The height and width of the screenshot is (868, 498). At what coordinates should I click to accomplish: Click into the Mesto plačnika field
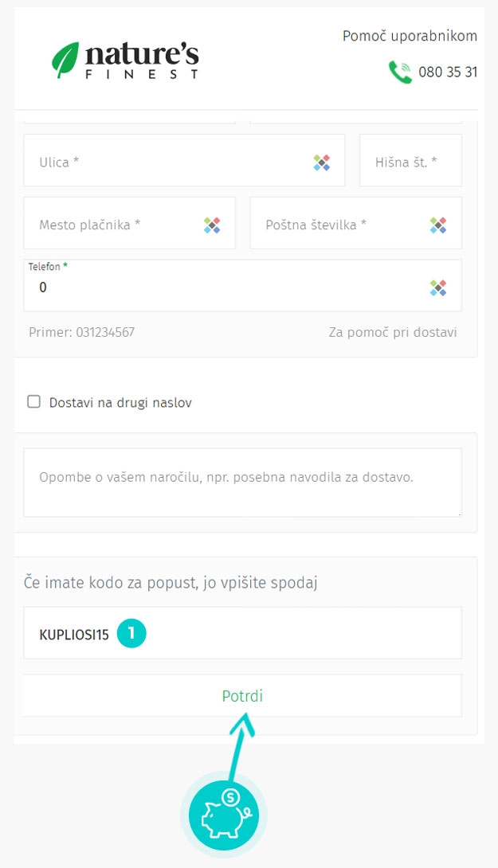(x=116, y=225)
